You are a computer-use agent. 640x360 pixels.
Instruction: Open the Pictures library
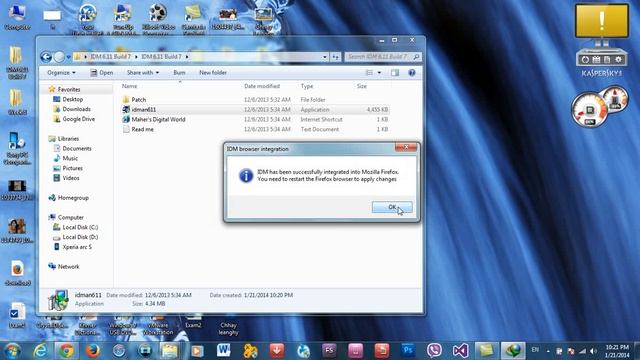point(72,168)
